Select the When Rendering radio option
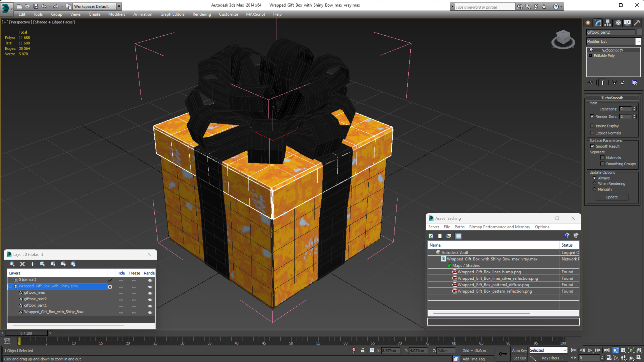Screen dimensions: 644x362 click(x=594, y=183)
